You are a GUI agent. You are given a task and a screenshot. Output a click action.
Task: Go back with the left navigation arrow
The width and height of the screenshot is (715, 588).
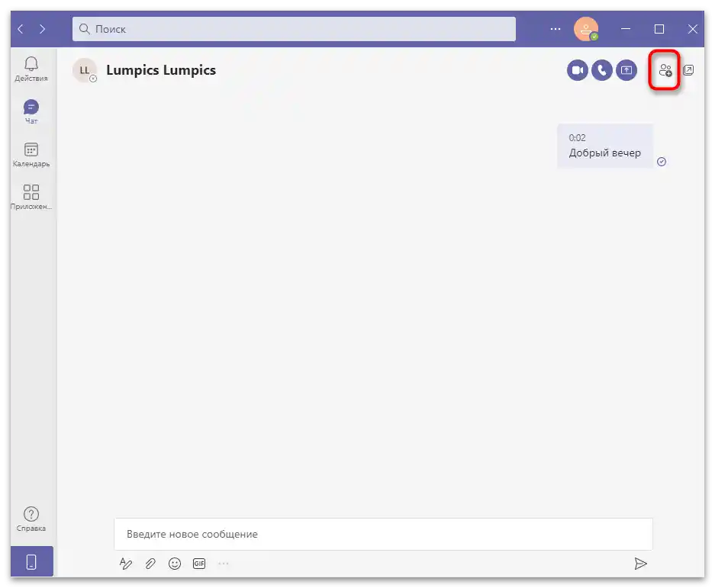pos(21,29)
